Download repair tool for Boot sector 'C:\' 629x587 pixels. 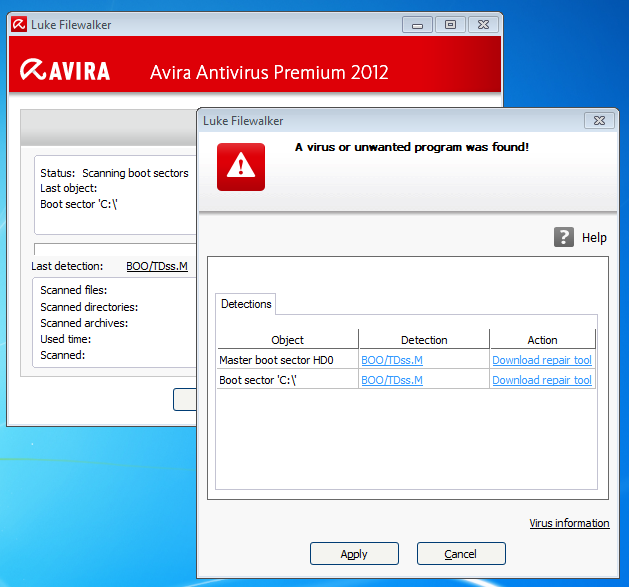point(542,380)
